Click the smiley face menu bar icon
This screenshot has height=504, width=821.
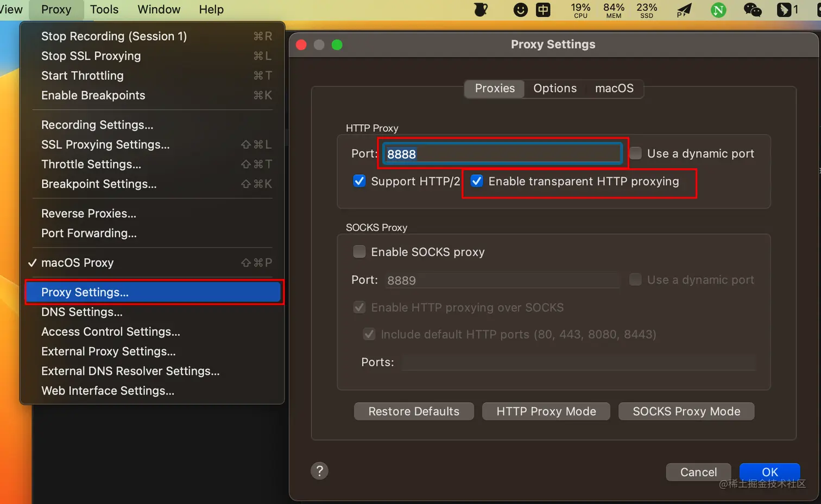tap(520, 10)
